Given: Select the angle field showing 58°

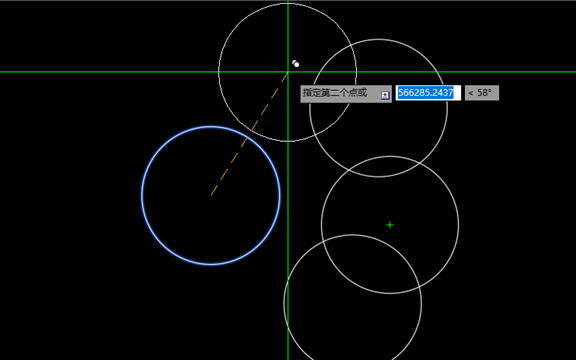Looking at the screenshot, I should click(x=482, y=93).
